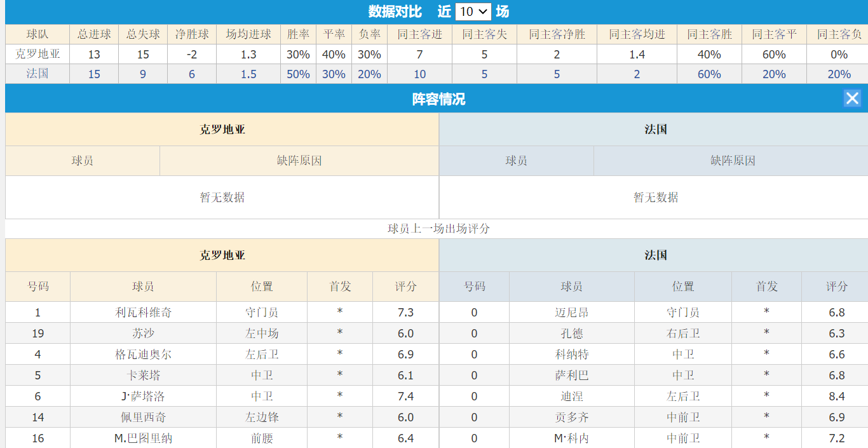This screenshot has height=448, width=868.
Task: Click player 利瓦科维奇 in the Croatia lineup
Action: click(142, 312)
